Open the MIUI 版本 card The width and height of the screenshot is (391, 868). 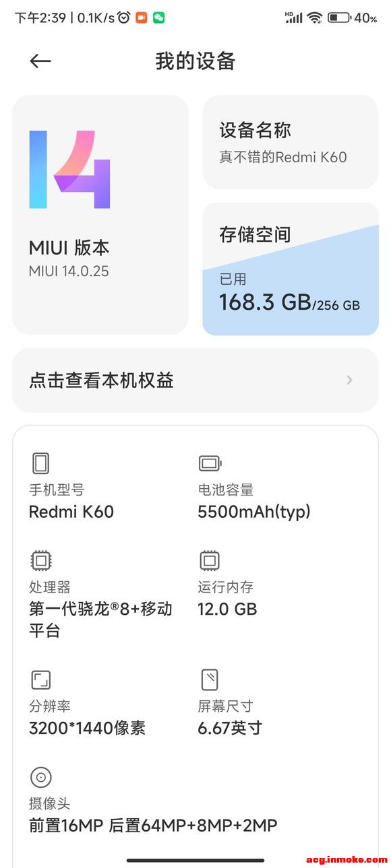coord(100,215)
